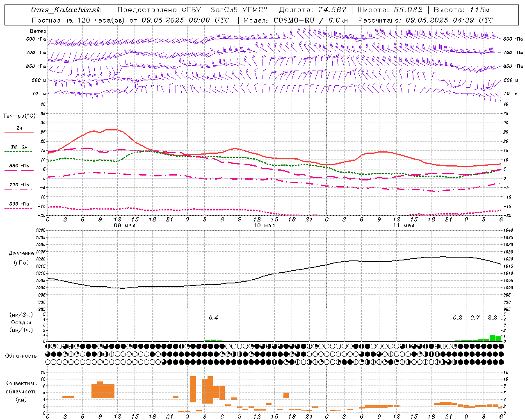Click the '11 мая' date label
525x420 pixels.
[x=403, y=226]
